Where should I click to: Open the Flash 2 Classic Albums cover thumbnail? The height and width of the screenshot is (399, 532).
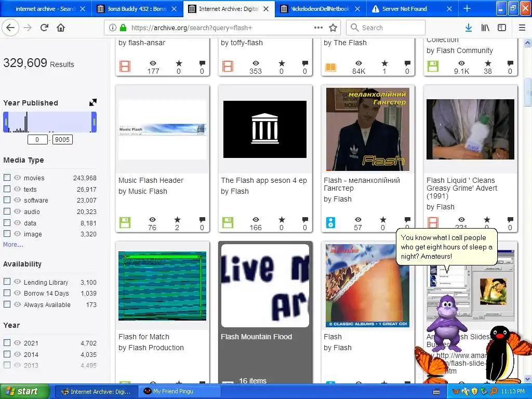[x=368, y=286]
